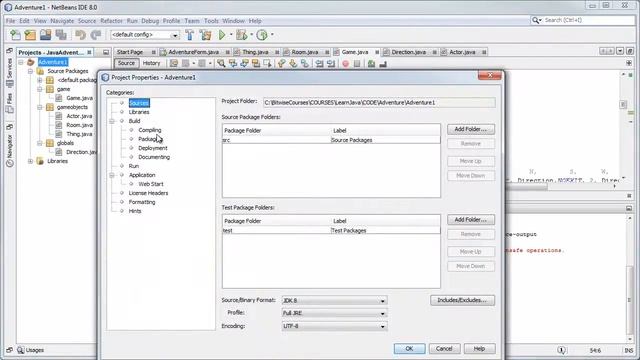This screenshot has height=360, width=640.
Task: Click the Save All toolbar icon
Action: click(x=61, y=35)
